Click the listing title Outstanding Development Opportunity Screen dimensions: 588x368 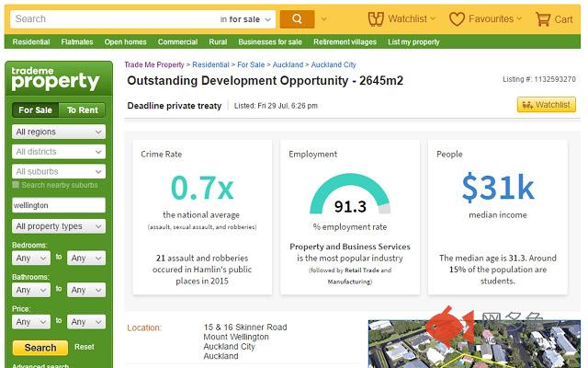pos(266,81)
